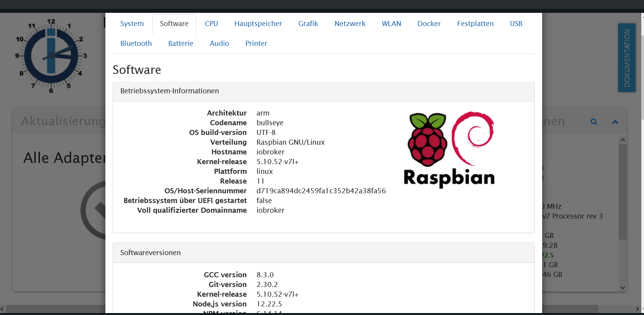Image resolution: width=644 pixels, height=315 pixels.
Task: Switch to the Batterie tab
Action: point(180,44)
